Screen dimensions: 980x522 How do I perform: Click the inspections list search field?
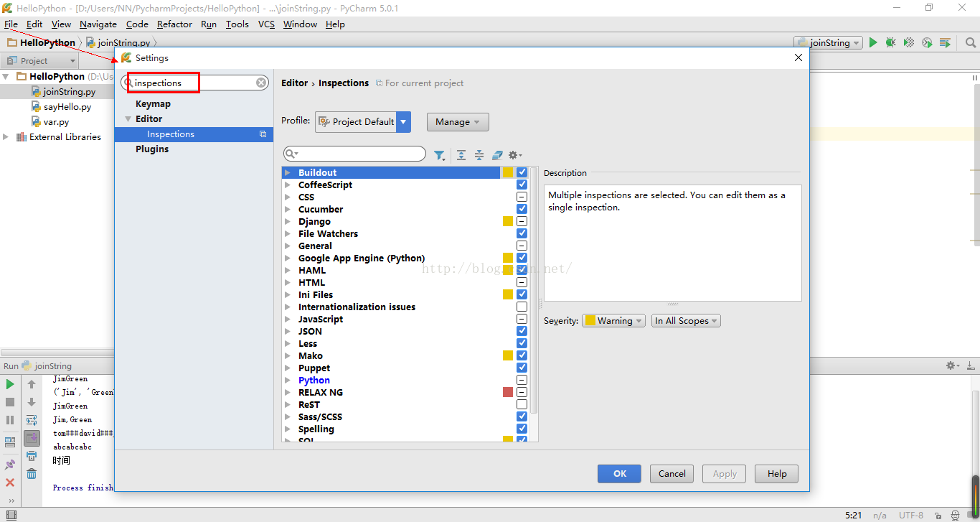[x=354, y=154]
